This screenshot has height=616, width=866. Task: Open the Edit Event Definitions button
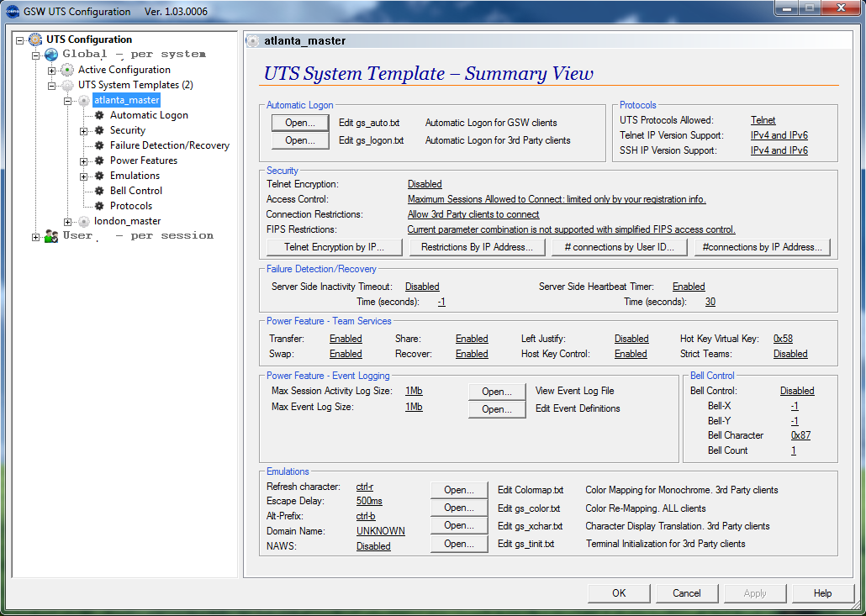[x=497, y=409]
